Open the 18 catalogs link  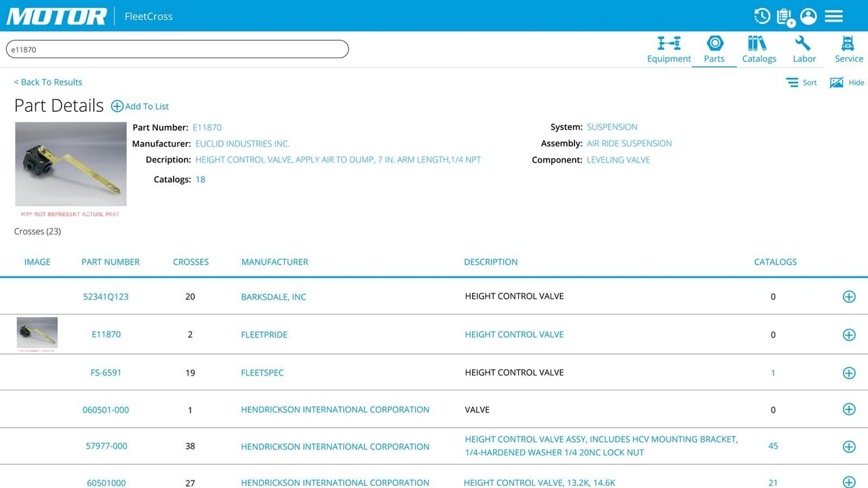200,180
